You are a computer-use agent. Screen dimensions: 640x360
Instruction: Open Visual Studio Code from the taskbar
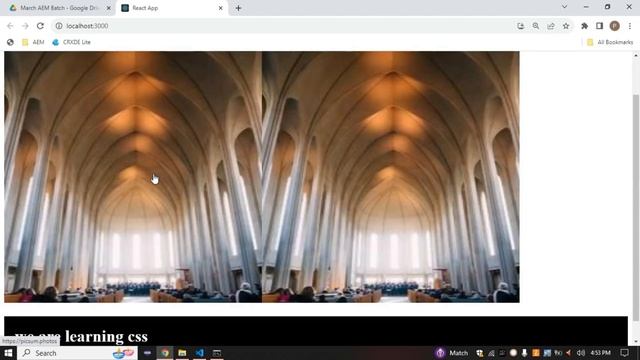200,353
